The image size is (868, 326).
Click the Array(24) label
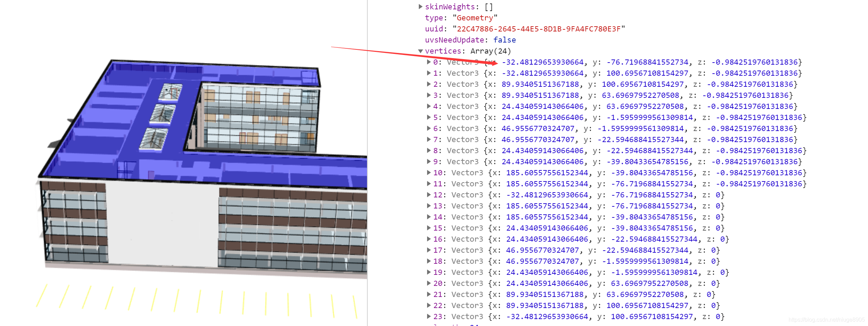pos(491,51)
